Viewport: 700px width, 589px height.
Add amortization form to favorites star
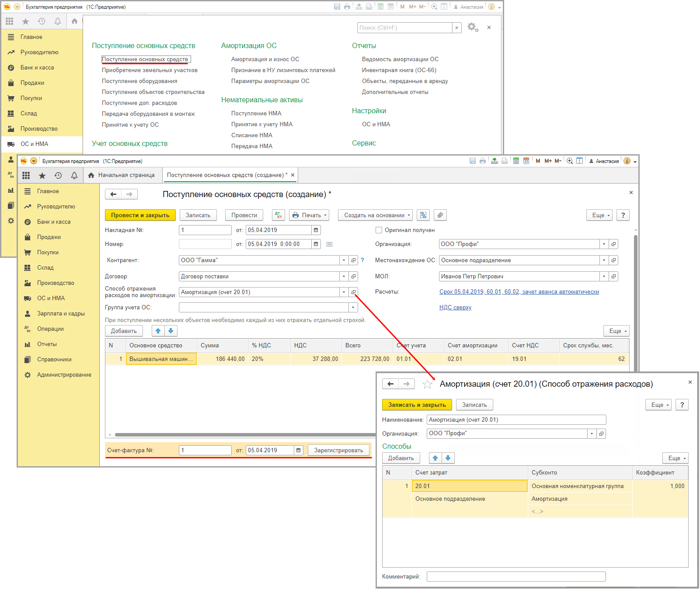click(x=427, y=384)
